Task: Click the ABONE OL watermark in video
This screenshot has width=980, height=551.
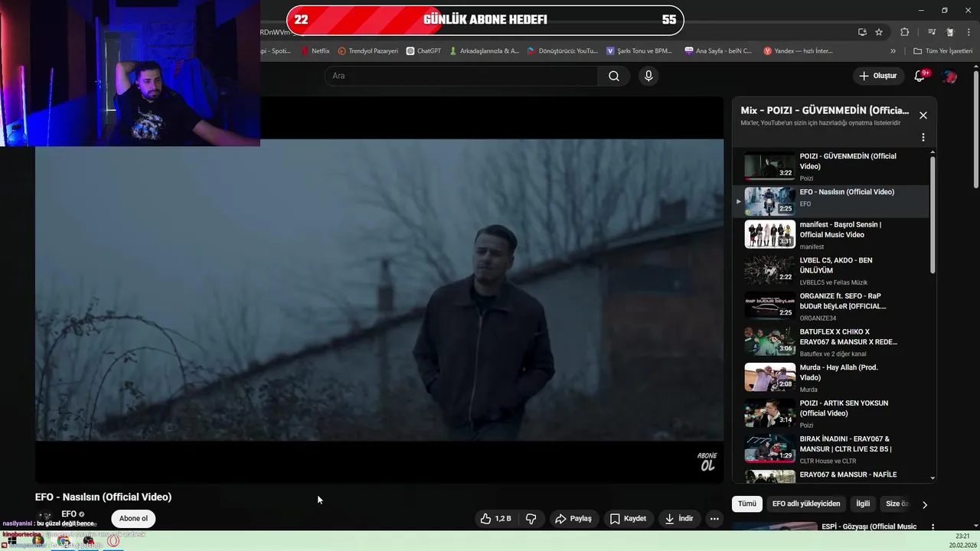Action: (x=707, y=461)
